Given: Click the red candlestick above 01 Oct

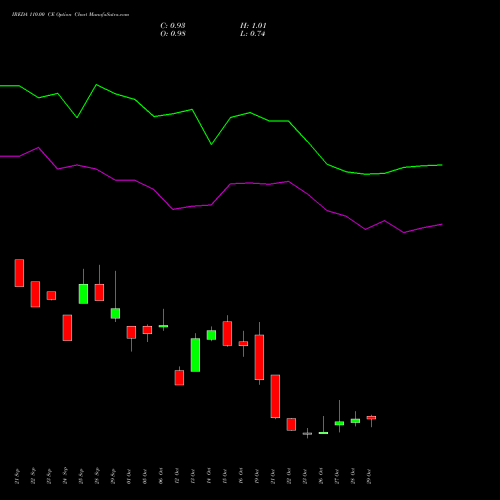Looking at the screenshot, I should pyautogui.click(x=131, y=332).
